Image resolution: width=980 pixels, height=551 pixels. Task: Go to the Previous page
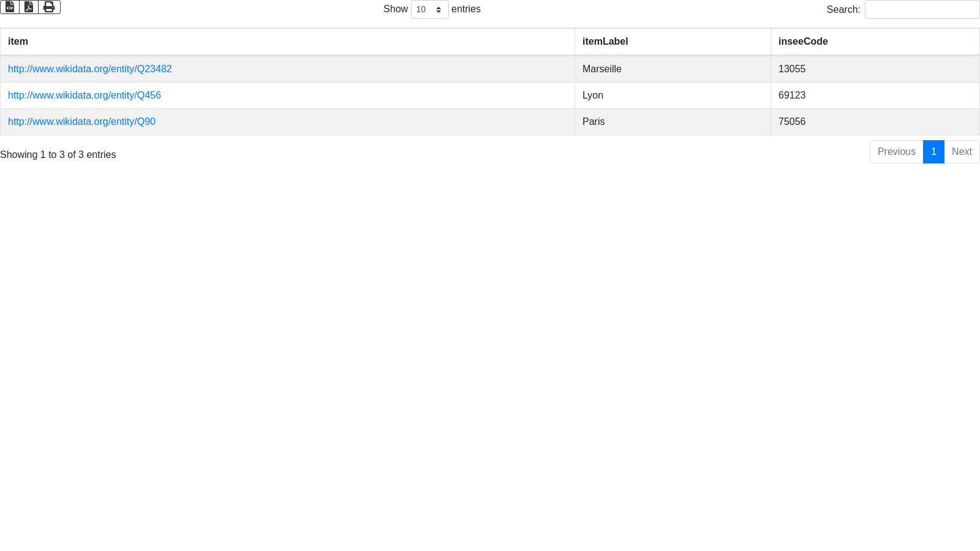tap(896, 152)
